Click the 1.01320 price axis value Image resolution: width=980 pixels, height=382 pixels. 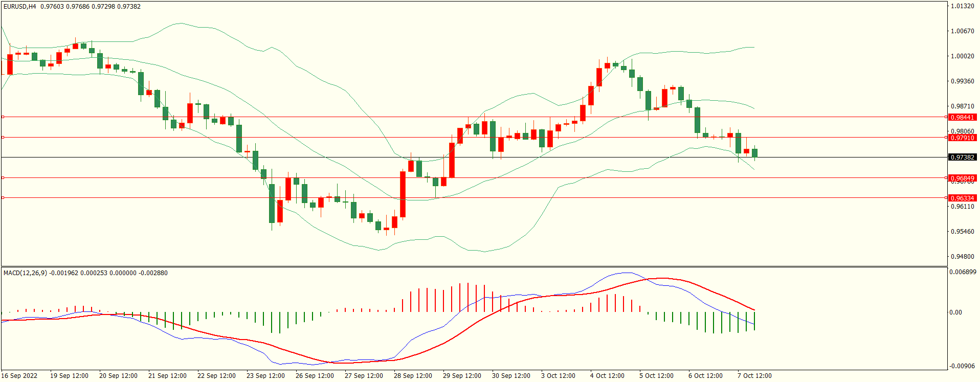tap(962, 6)
